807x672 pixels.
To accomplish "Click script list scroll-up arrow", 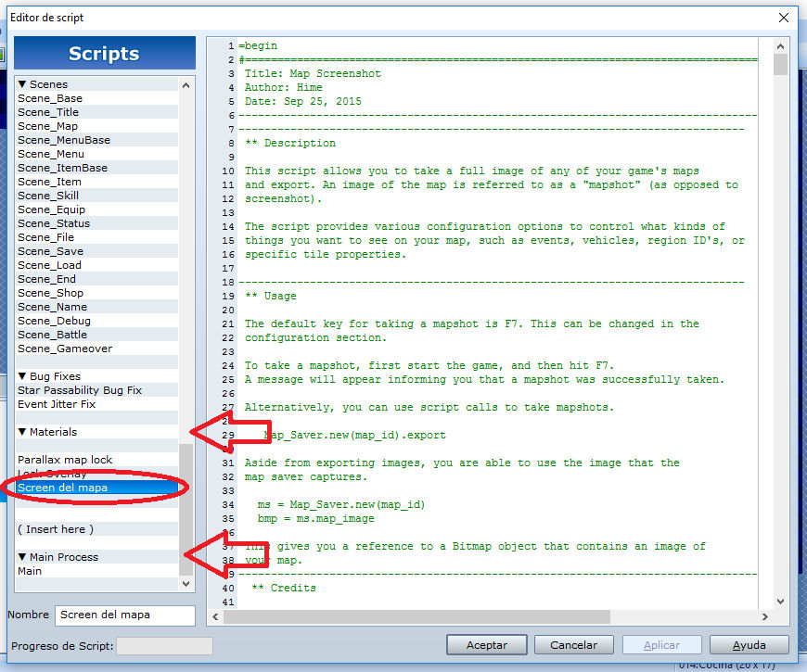I will point(186,85).
